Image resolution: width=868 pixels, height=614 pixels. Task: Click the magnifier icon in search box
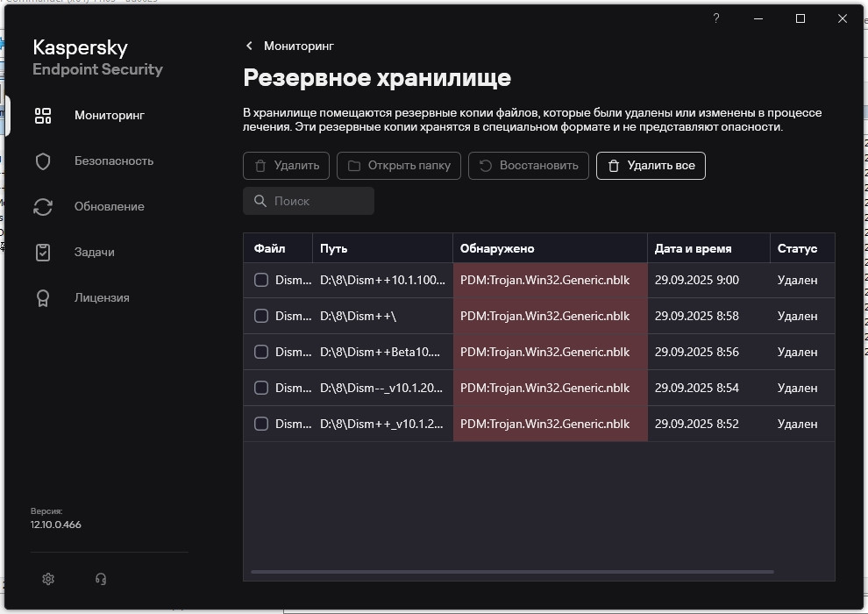[260, 201]
